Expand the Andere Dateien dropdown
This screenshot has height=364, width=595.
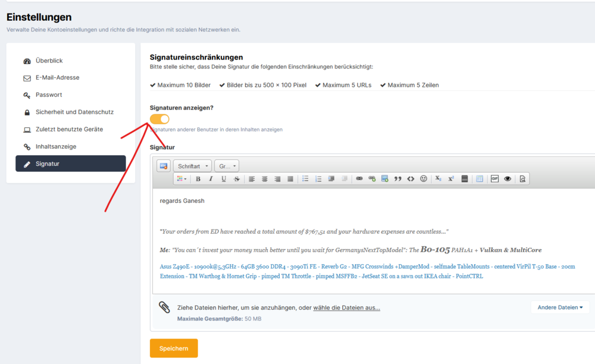click(x=559, y=307)
